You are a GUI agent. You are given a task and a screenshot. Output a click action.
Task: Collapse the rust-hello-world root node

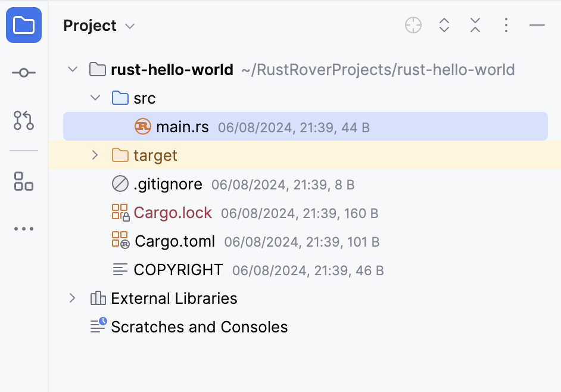point(73,70)
